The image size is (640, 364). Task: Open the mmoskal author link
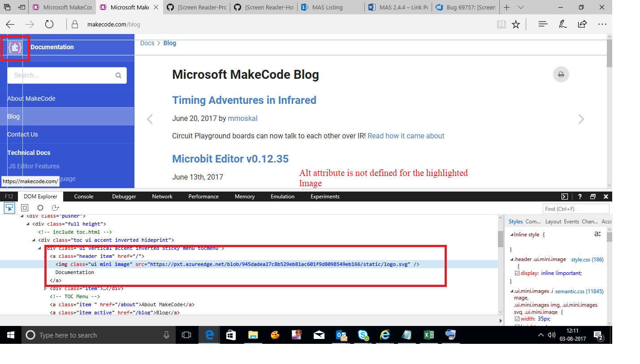242,118
